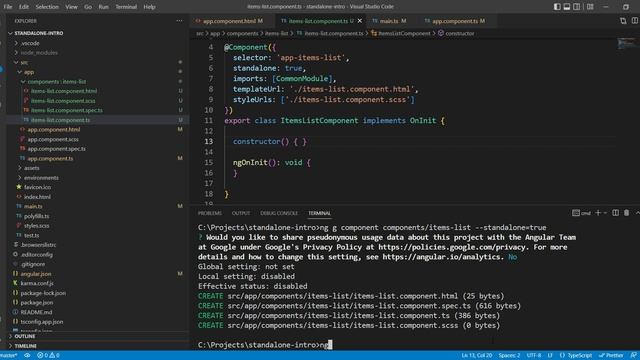The image size is (640, 360).
Task: Select the TERMINAL panel tab
Action: [x=320, y=213]
